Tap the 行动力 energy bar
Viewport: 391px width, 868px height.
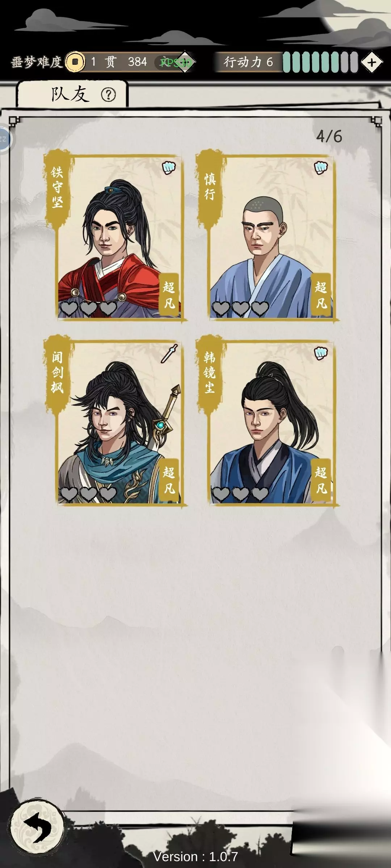click(x=320, y=62)
